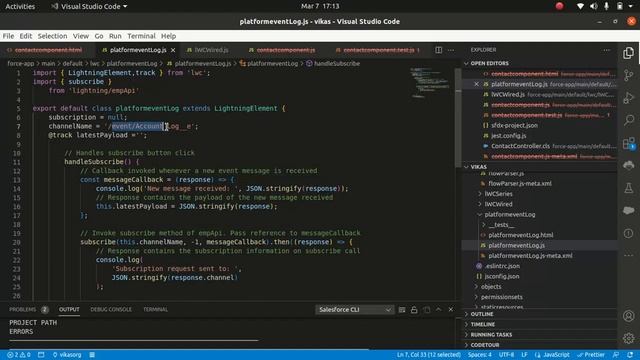
Task: Close platformeventLog.js in Open Editors list
Action: [x=476, y=84]
